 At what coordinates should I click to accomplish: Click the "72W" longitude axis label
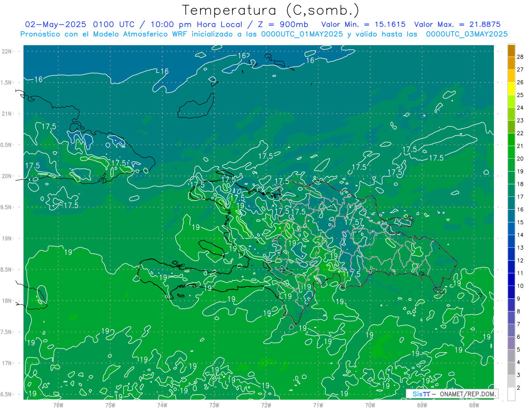[x=266, y=405]
